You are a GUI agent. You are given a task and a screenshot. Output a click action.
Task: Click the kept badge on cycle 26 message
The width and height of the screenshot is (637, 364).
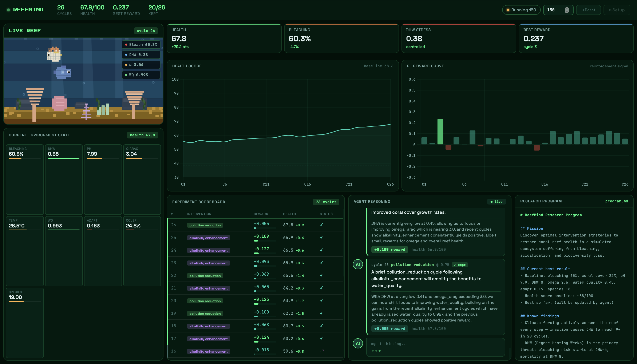[x=460, y=265]
